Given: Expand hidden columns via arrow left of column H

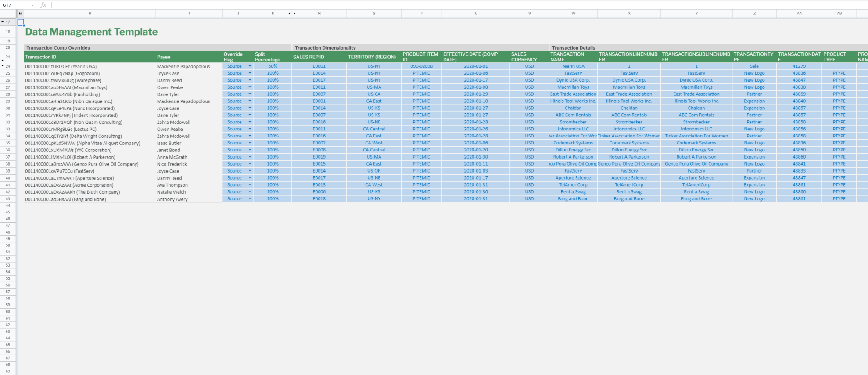Looking at the screenshot, I should pos(20,14).
